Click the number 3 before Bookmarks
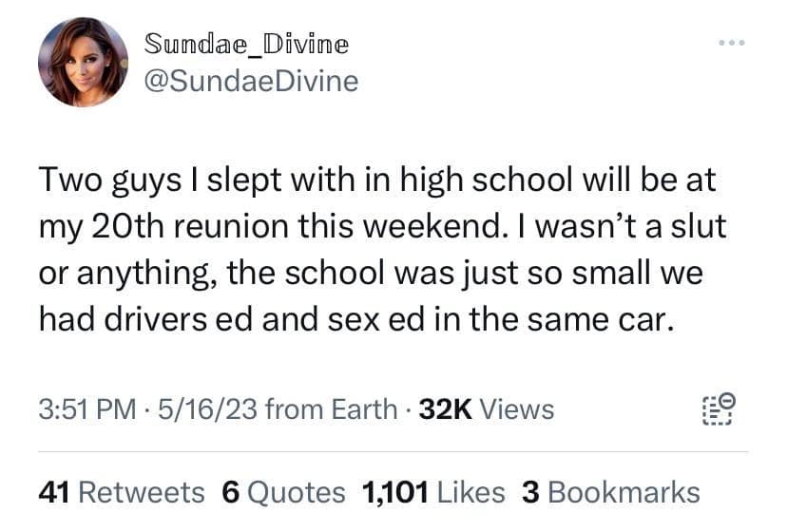Screen dimensions: 787x532 pos(530,491)
